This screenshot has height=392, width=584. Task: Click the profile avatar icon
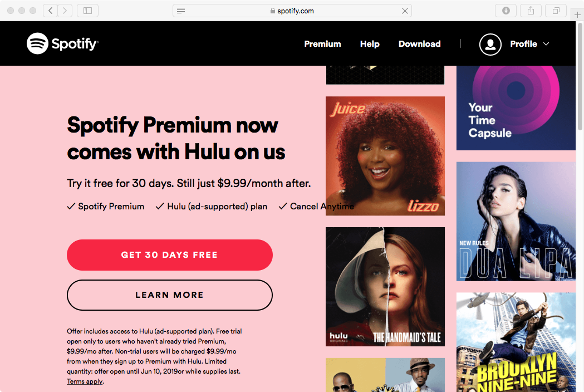[490, 45]
